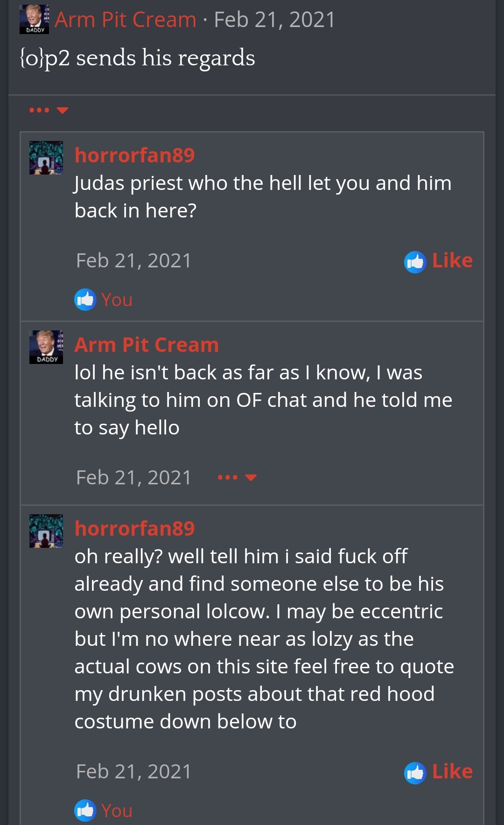Click the thumbs-up icon beside Like on the lolcow comment
This screenshot has width=504, height=825.
tap(415, 772)
